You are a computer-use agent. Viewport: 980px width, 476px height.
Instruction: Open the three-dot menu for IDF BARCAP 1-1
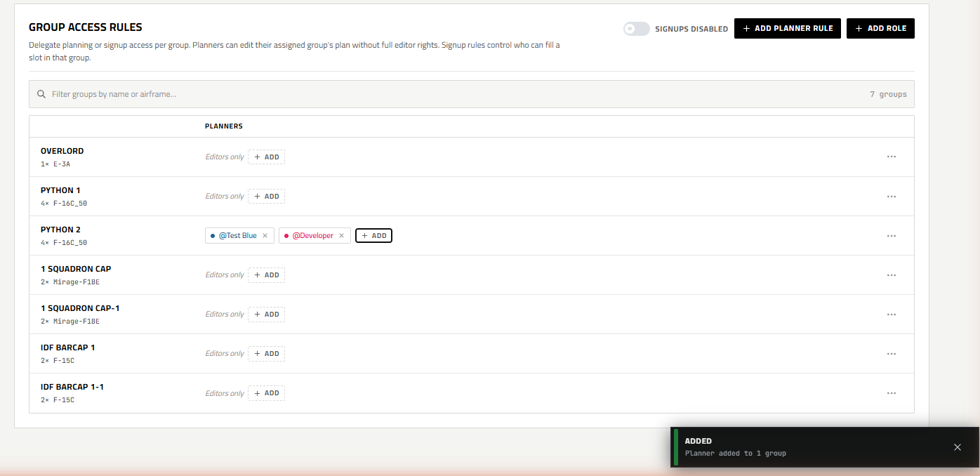pos(892,393)
